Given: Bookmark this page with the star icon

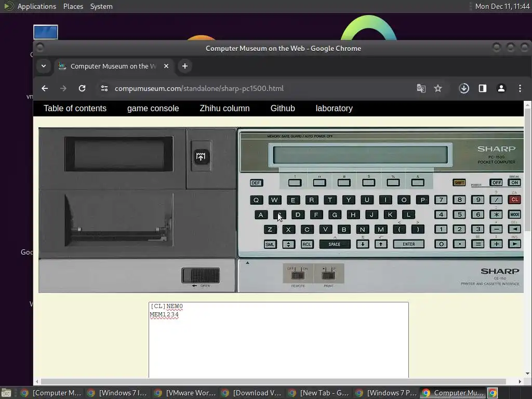Looking at the screenshot, I should (x=438, y=88).
